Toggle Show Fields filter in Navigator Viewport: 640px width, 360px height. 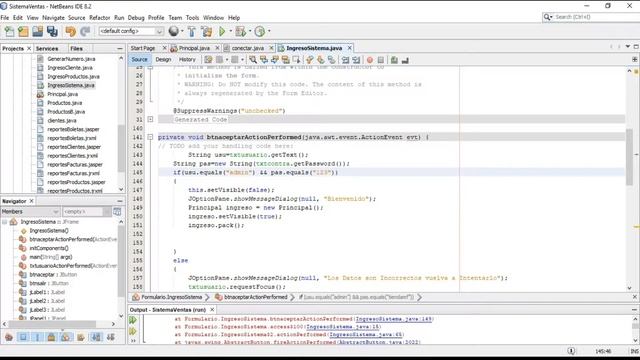click(x=23, y=337)
